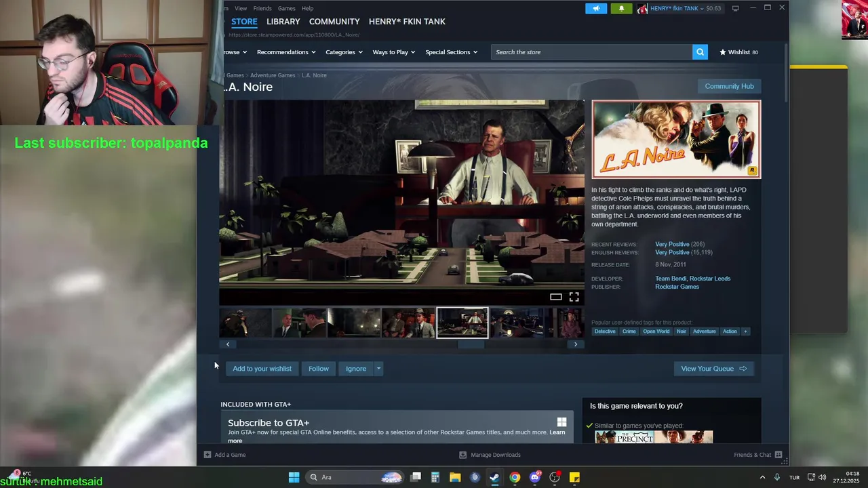Enter fullscreen on the media player
Screen dimensions: 868x488
[x=574, y=297]
